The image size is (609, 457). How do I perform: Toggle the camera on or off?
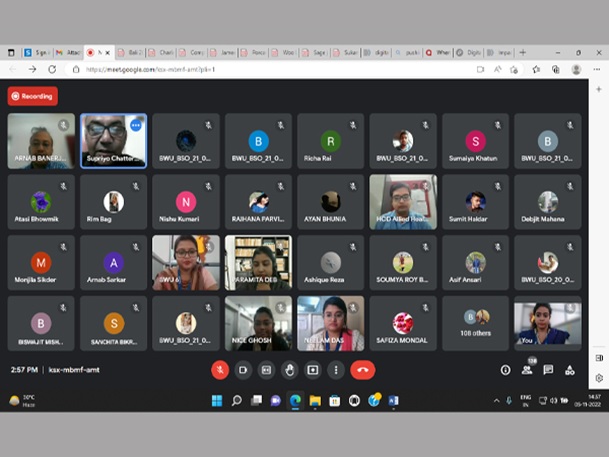tap(243, 370)
